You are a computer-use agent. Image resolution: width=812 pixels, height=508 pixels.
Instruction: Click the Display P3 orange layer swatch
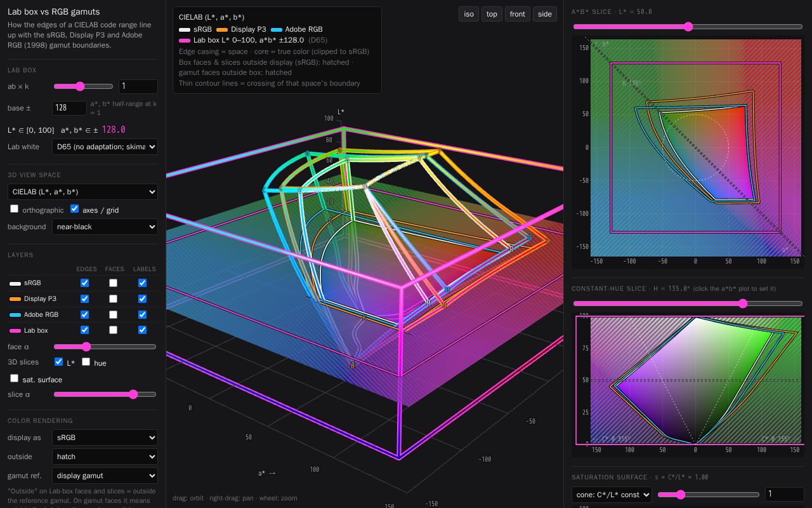[15, 299]
